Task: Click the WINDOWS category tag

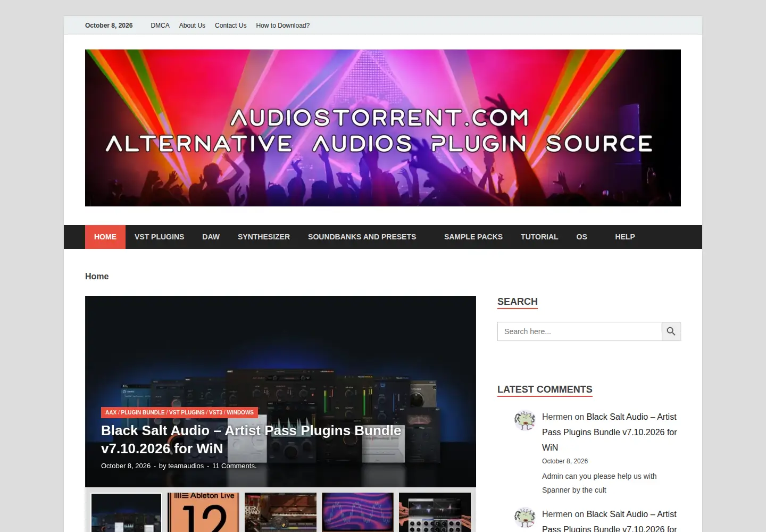Action: pyautogui.click(x=240, y=412)
